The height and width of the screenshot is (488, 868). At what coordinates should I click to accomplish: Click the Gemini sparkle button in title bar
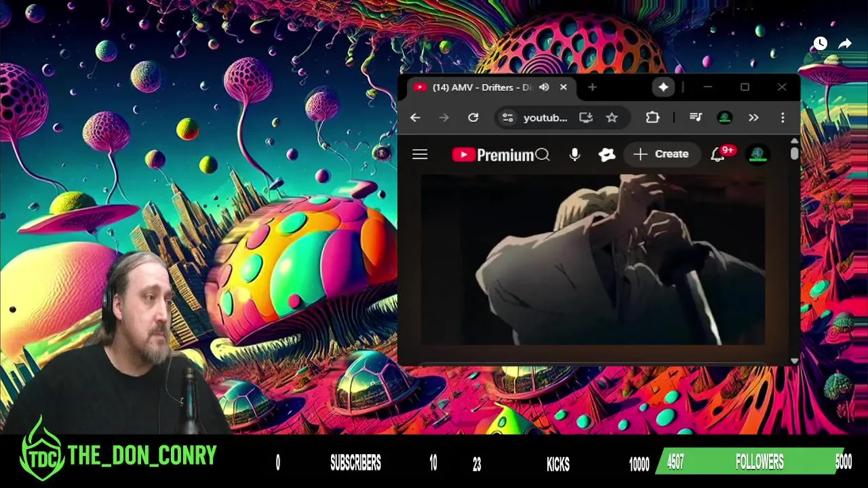click(663, 87)
